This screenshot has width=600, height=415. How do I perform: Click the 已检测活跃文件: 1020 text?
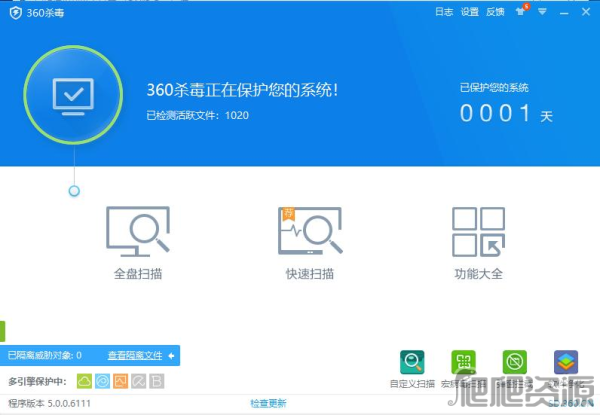[x=197, y=116]
